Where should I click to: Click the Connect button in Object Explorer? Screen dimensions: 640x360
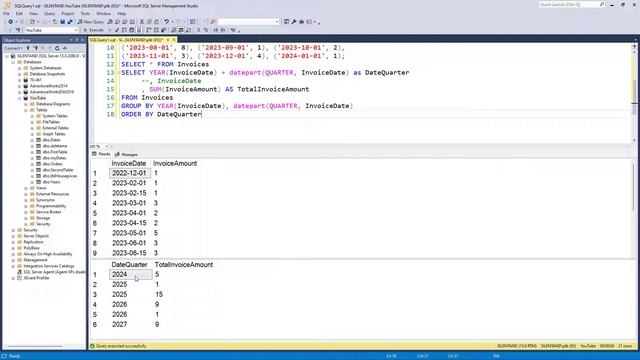pos(13,48)
